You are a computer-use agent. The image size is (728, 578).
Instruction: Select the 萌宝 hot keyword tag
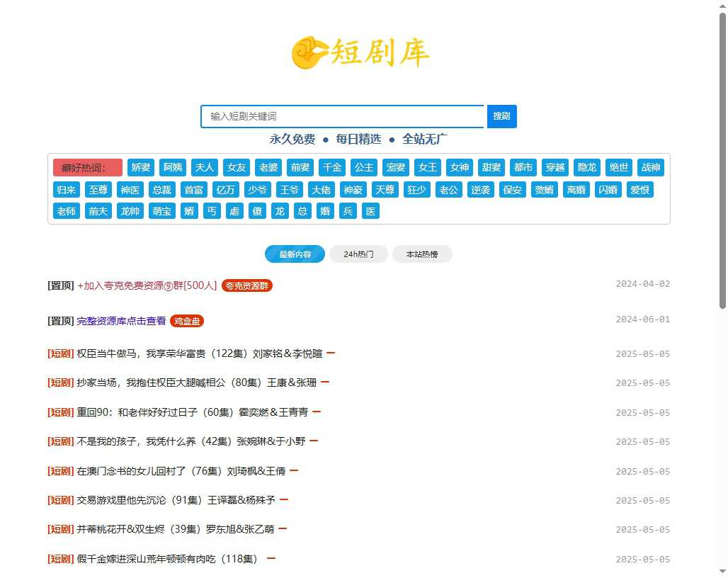(x=161, y=210)
